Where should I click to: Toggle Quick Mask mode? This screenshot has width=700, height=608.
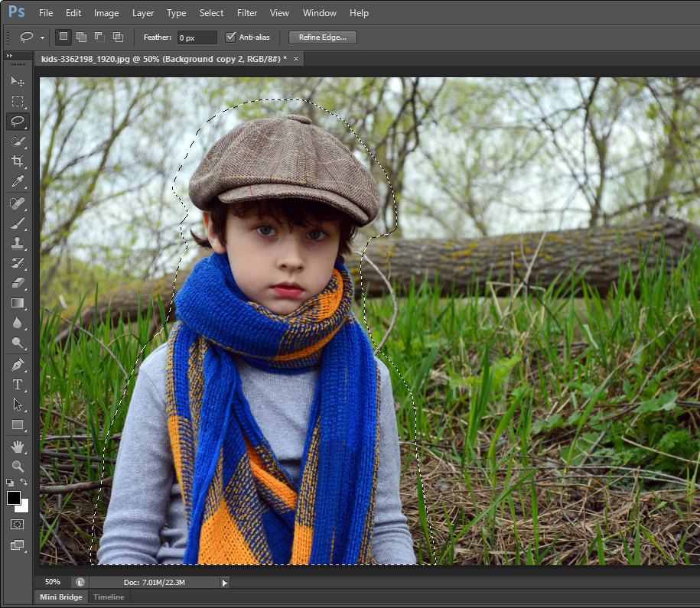(17, 525)
